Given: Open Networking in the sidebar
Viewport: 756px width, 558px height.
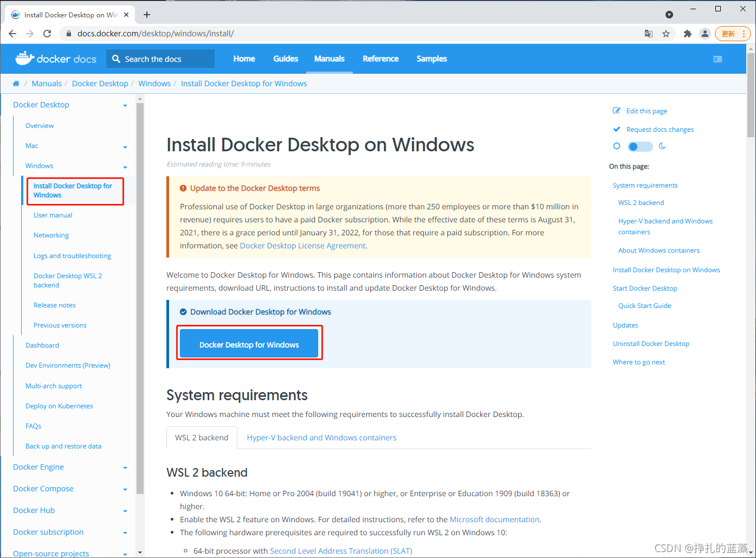Looking at the screenshot, I should pos(51,235).
